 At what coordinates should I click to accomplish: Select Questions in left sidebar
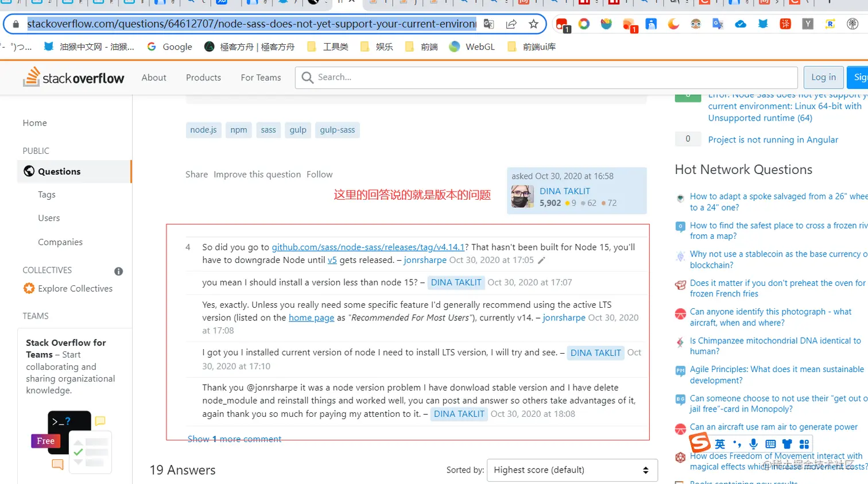click(74, 172)
